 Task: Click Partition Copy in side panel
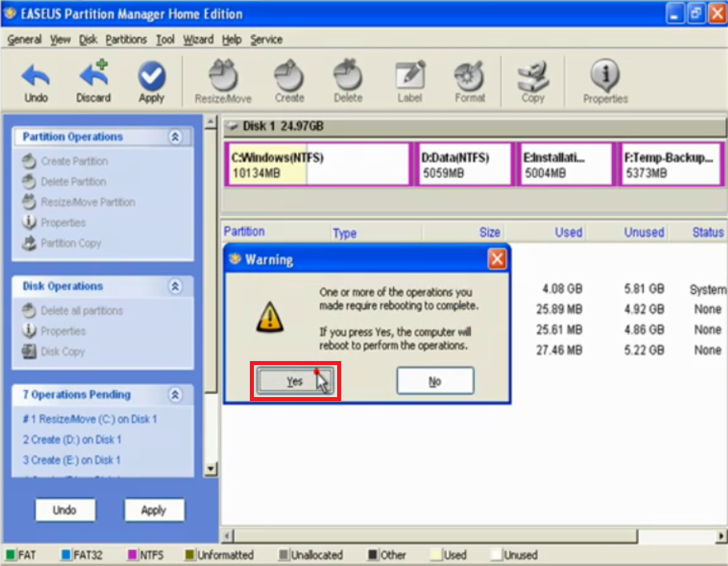click(70, 243)
